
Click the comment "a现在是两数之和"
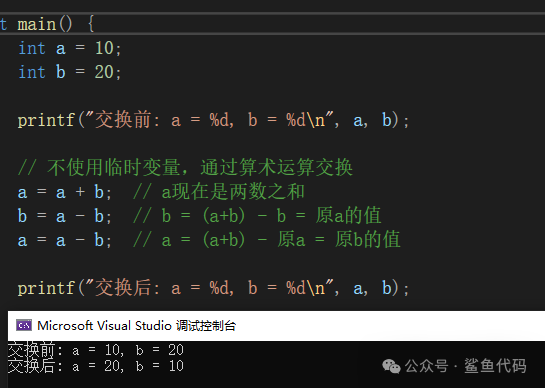point(219,192)
